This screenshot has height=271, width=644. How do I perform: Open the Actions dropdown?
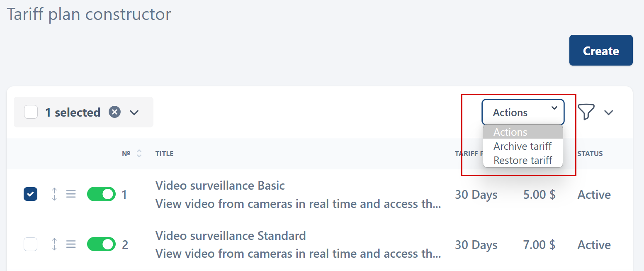[522, 112]
